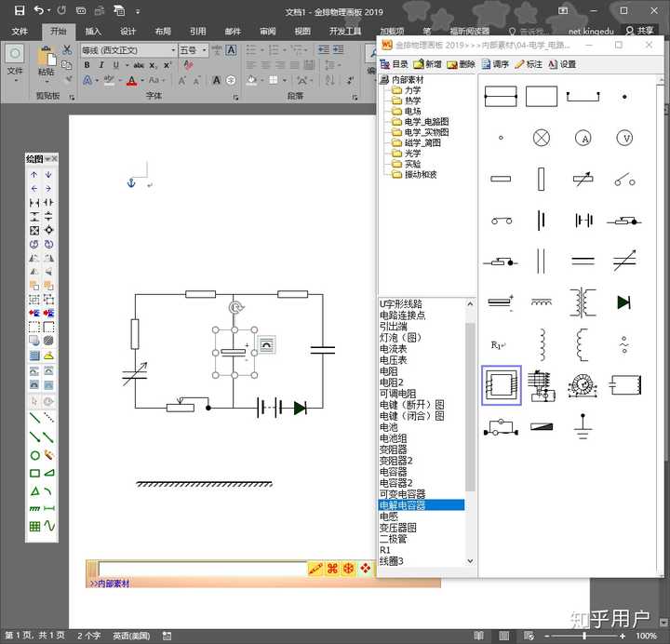This screenshot has height=644, width=670.
Task: Insert the ammeter symbol from gallery
Action: (583, 138)
